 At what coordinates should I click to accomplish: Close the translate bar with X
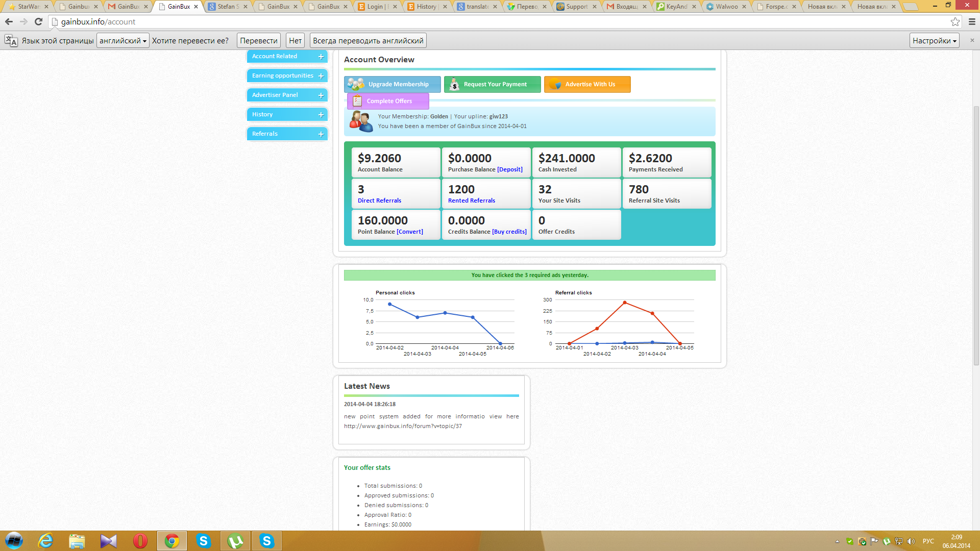pyautogui.click(x=972, y=40)
